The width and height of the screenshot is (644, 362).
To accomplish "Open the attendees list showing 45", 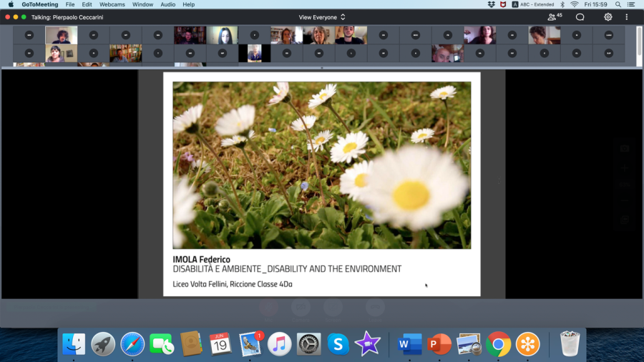I will coord(555,17).
